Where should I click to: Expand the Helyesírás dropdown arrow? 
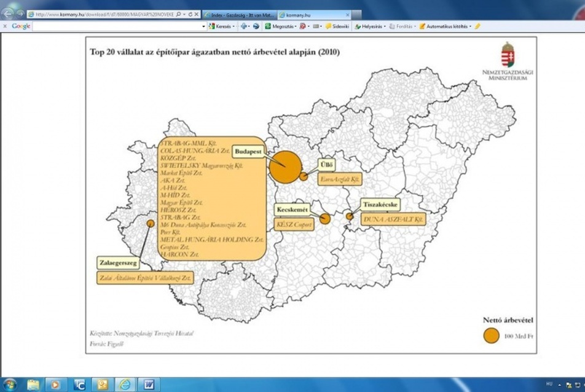pos(385,26)
